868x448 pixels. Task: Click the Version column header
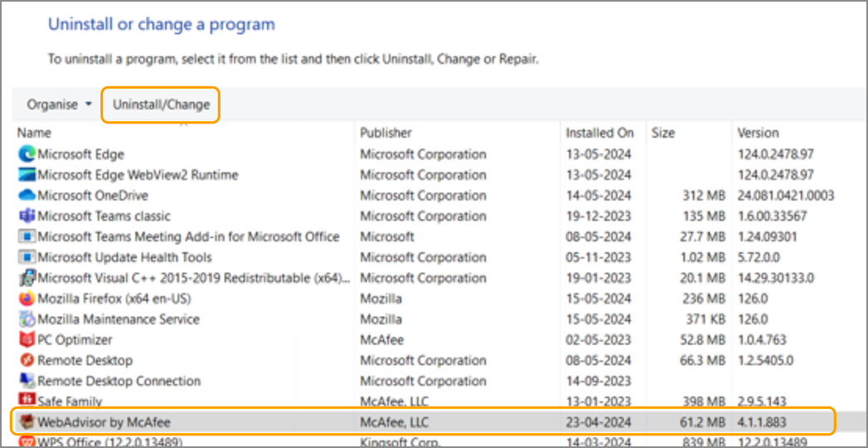[758, 133]
